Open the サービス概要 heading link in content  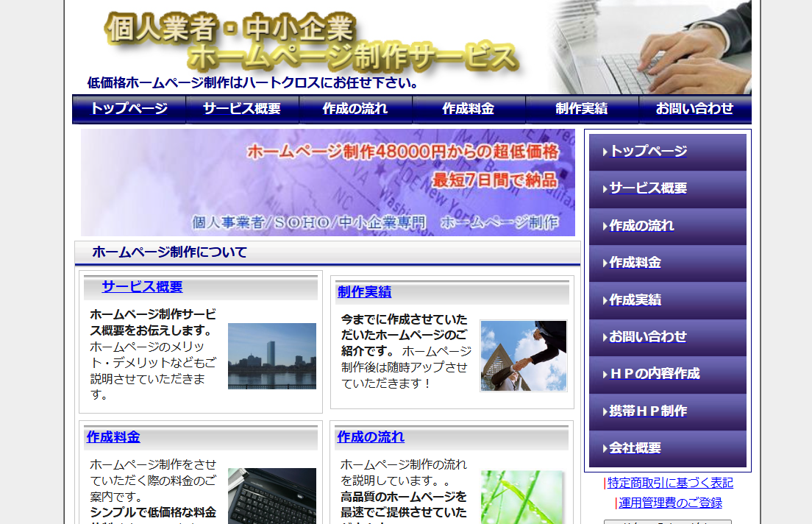pos(142,287)
